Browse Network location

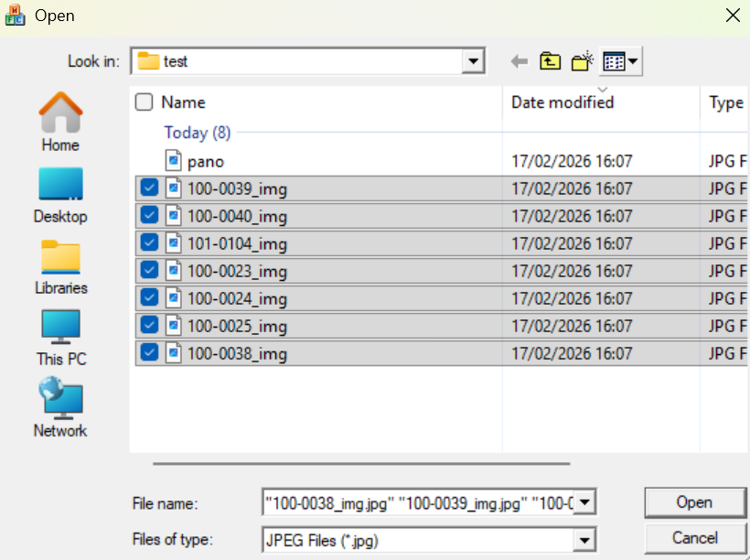pos(60,408)
